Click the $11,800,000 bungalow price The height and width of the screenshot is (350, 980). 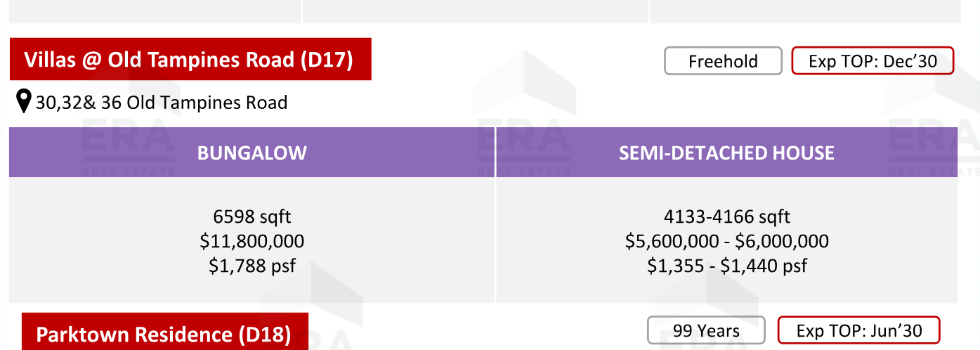252,241
